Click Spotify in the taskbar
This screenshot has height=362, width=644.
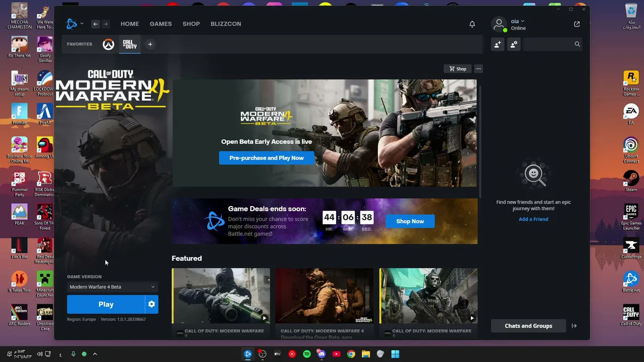coord(306,354)
